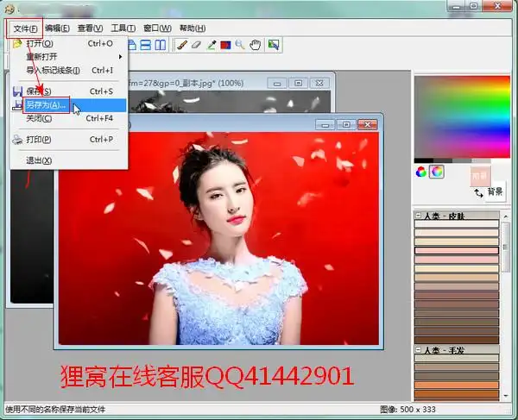
Task: Choose 关闭(C) in the File menu
Action: coord(69,118)
